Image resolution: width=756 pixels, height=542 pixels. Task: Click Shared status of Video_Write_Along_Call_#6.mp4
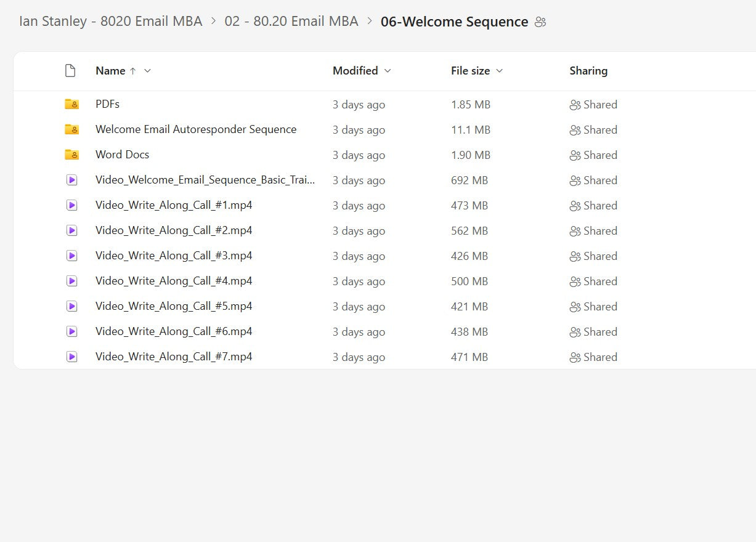click(593, 332)
